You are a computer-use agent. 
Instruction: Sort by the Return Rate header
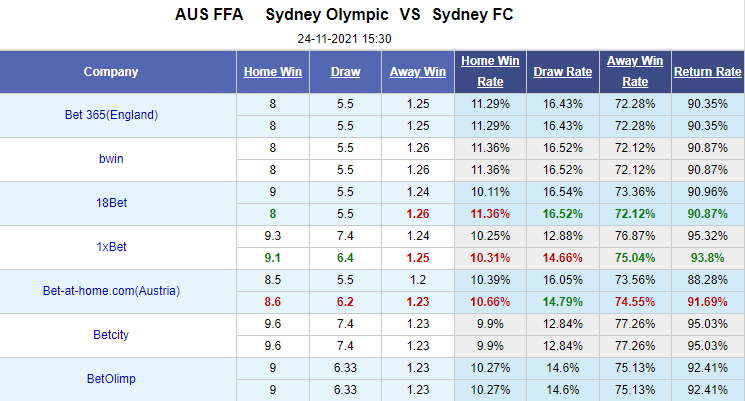point(707,72)
